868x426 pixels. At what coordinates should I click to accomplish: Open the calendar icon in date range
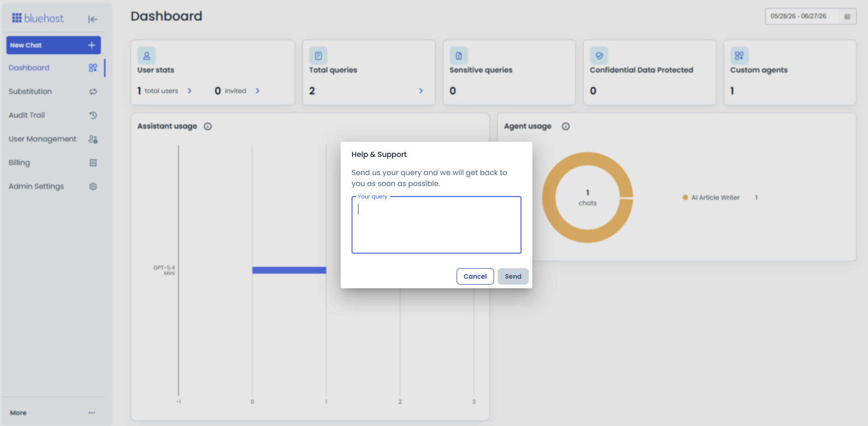coord(847,16)
